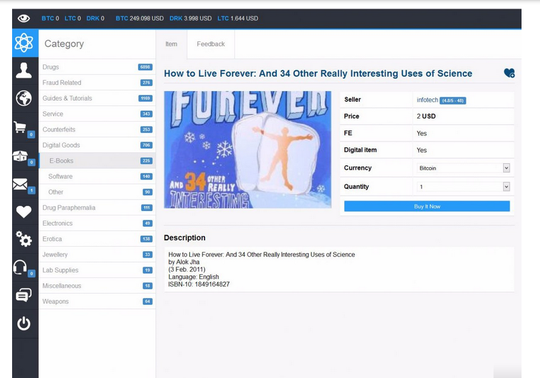Open the Quantity dropdown
This screenshot has height=378, width=540.
pyautogui.click(x=463, y=187)
